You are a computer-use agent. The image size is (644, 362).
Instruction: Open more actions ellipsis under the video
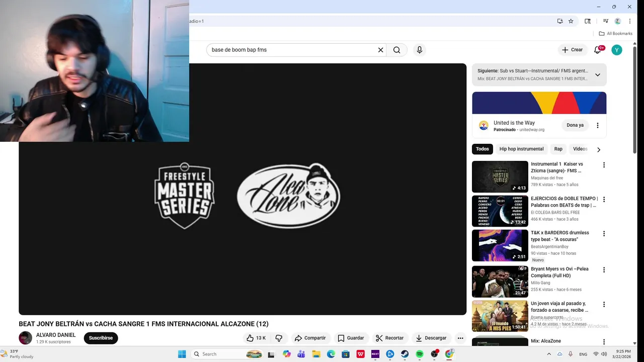(460, 338)
